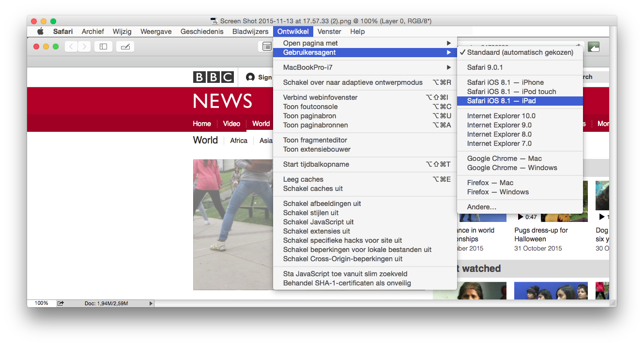The width and height of the screenshot is (644, 346).
Task: Open the Venster menu
Action: pyautogui.click(x=329, y=31)
